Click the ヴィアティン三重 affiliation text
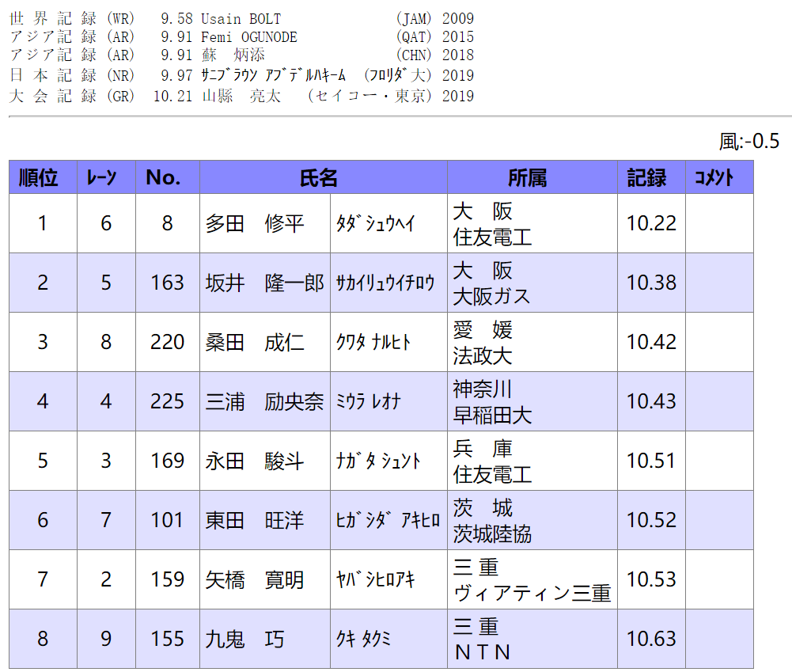Image resolution: width=792 pixels, height=672 pixels. point(532,593)
